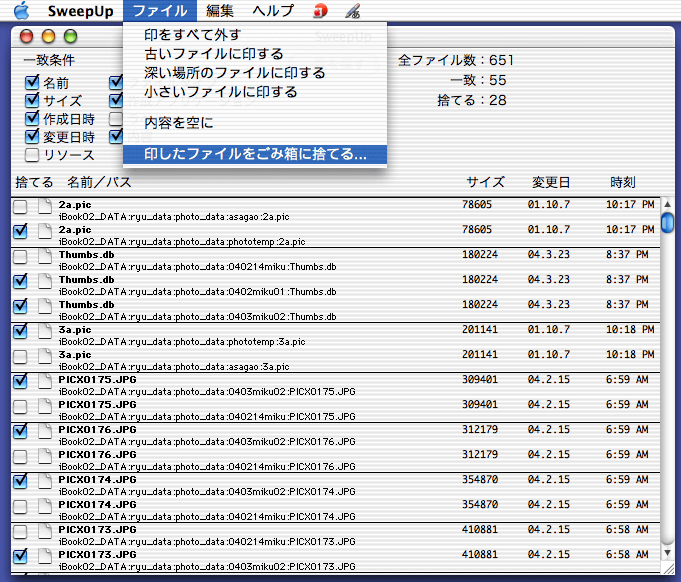Click file icon of Thumbs.db in 0403miku02
The width and height of the screenshot is (681, 582).
pyautogui.click(x=45, y=307)
